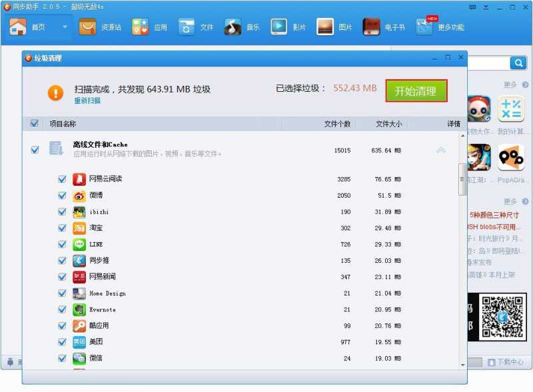Uncheck the 离线文件和Cache group checkbox
This screenshot has width=533, height=392.
[x=35, y=150]
